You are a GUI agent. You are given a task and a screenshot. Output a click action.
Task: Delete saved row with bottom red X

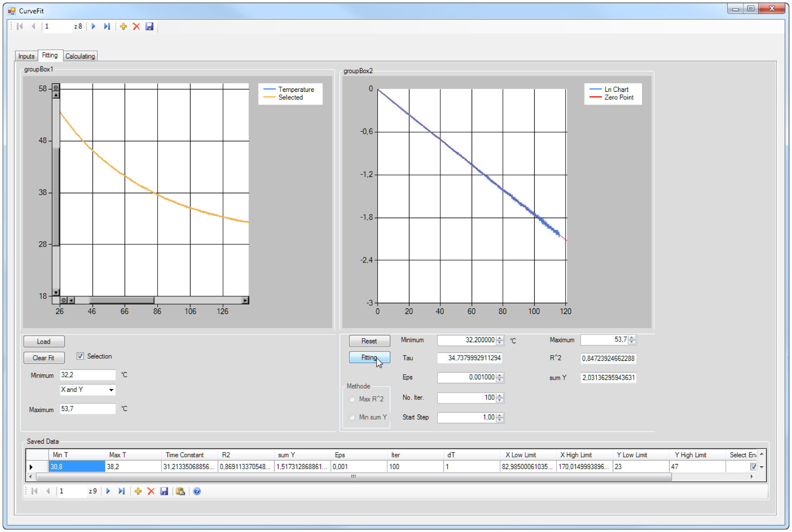click(x=151, y=491)
